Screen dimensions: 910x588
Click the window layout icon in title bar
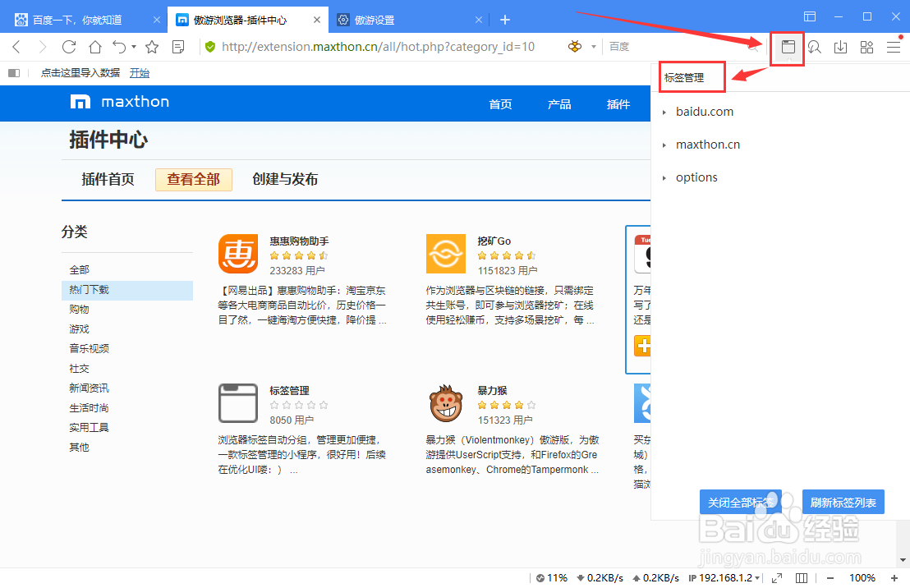(x=810, y=16)
